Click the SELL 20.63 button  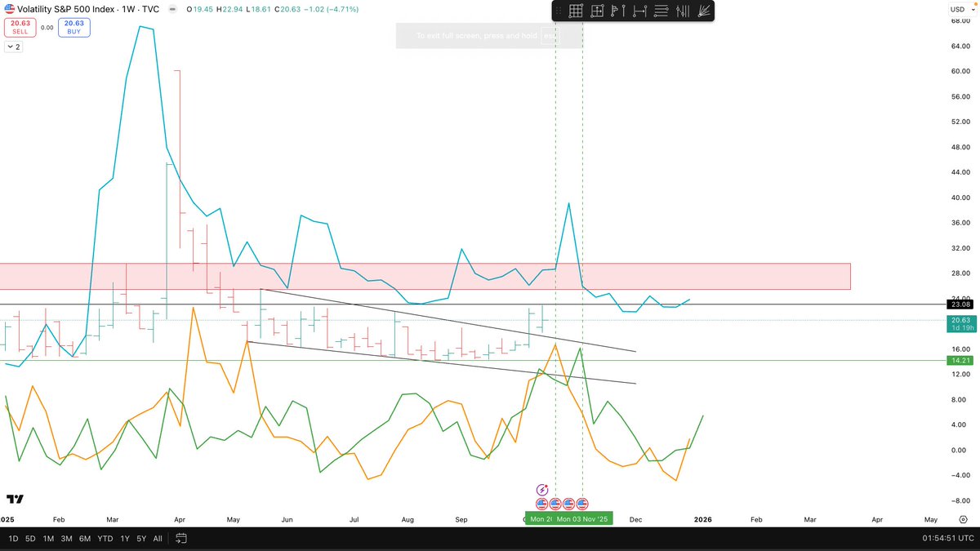20,27
